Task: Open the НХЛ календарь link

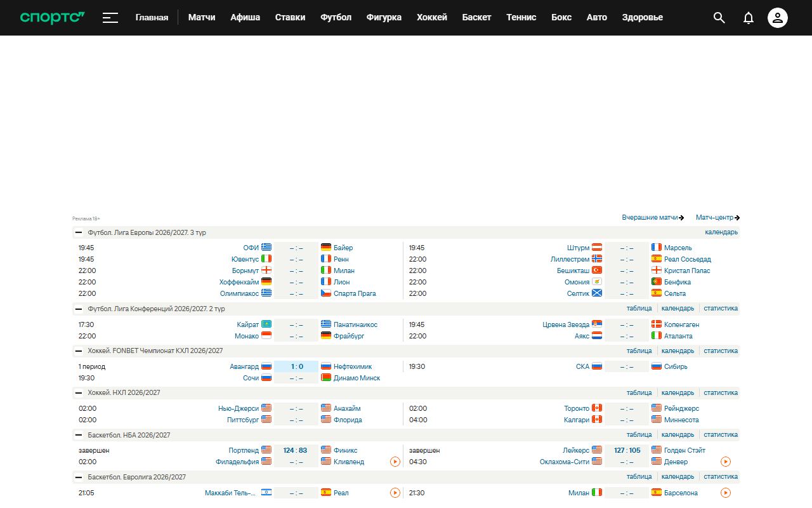Action: [678, 393]
